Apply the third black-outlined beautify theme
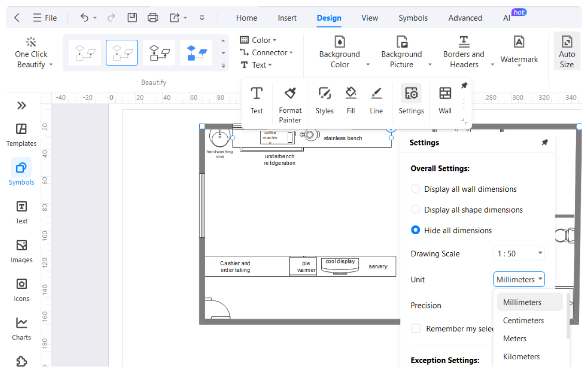The height and width of the screenshot is (373, 588). tap(159, 53)
